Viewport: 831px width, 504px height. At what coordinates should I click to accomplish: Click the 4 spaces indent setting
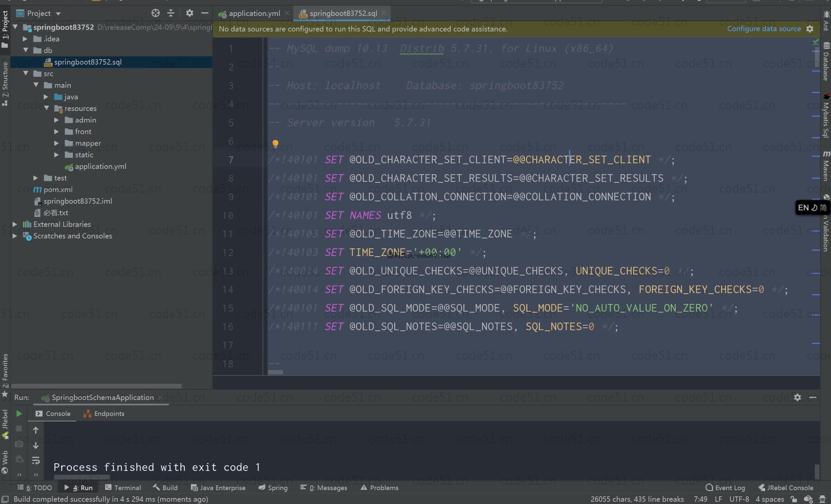[770, 499]
